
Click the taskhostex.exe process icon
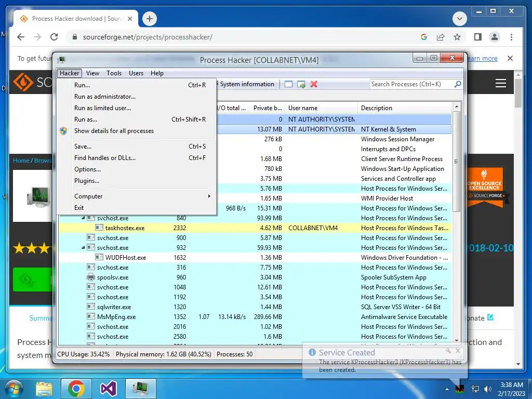point(99,228)
